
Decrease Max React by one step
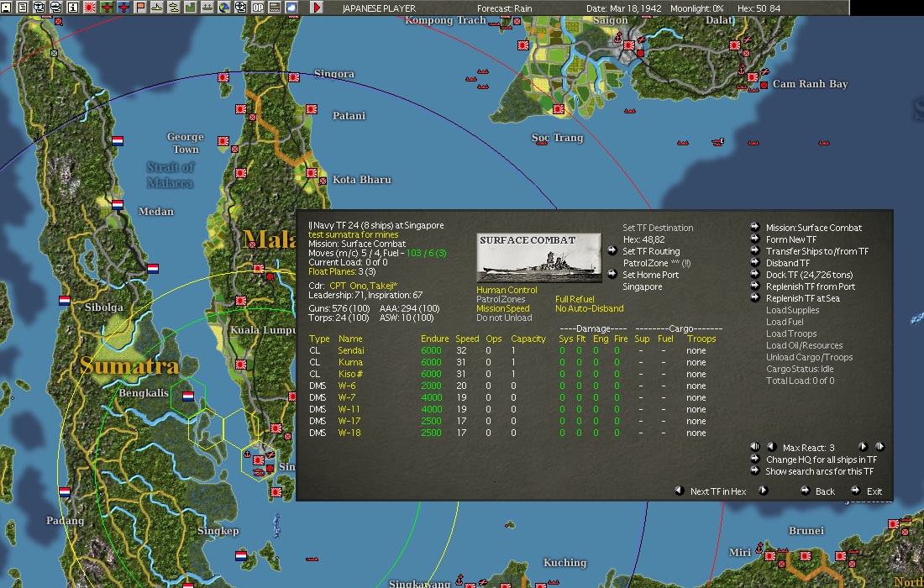(771, 447)
